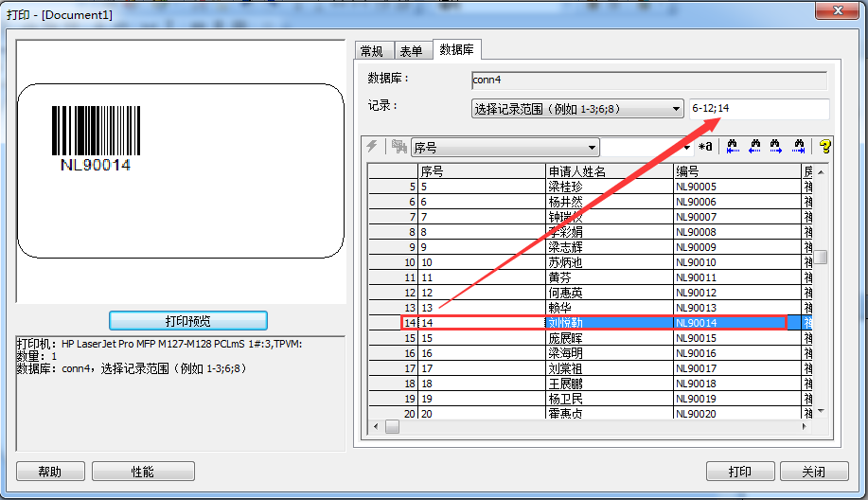868x500 pixels.
Task: Click the vertical scrollbar up arrow
Action: [x=821, y=172]
